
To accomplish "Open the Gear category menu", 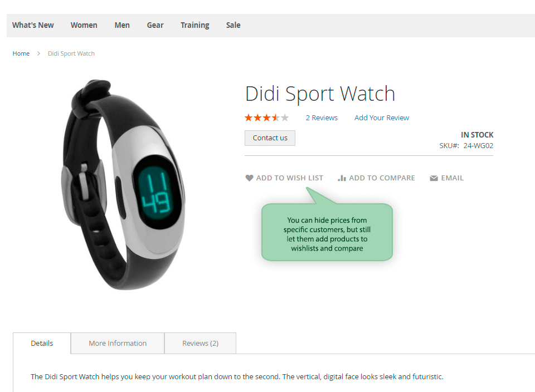I will (155, 25).
